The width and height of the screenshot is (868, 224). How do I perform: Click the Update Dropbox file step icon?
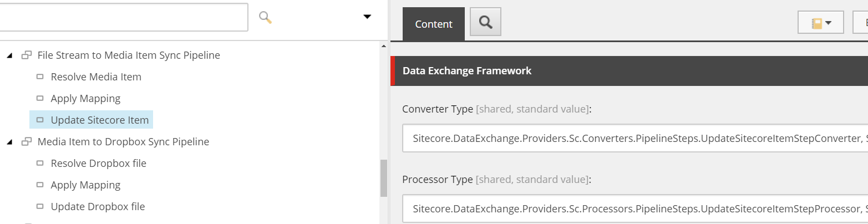(x=39, y=206)
